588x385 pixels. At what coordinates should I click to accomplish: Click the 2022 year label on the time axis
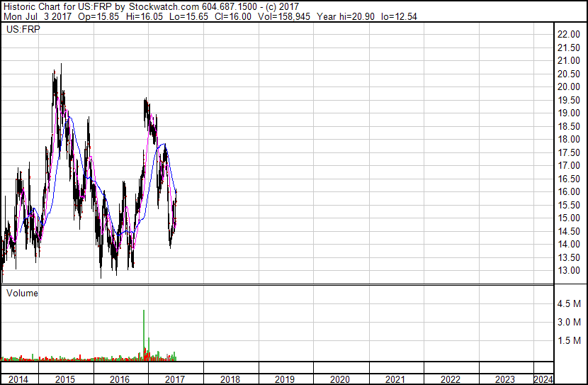click(450, 379)
